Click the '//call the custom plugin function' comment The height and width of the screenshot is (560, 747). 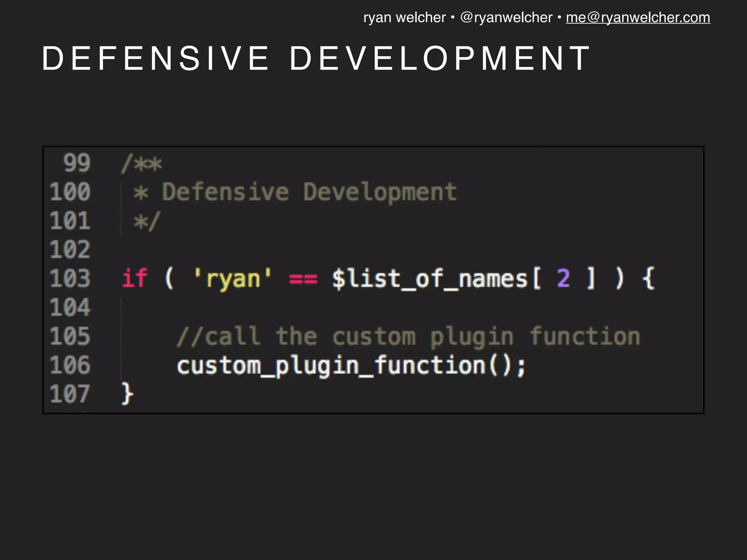409,337
